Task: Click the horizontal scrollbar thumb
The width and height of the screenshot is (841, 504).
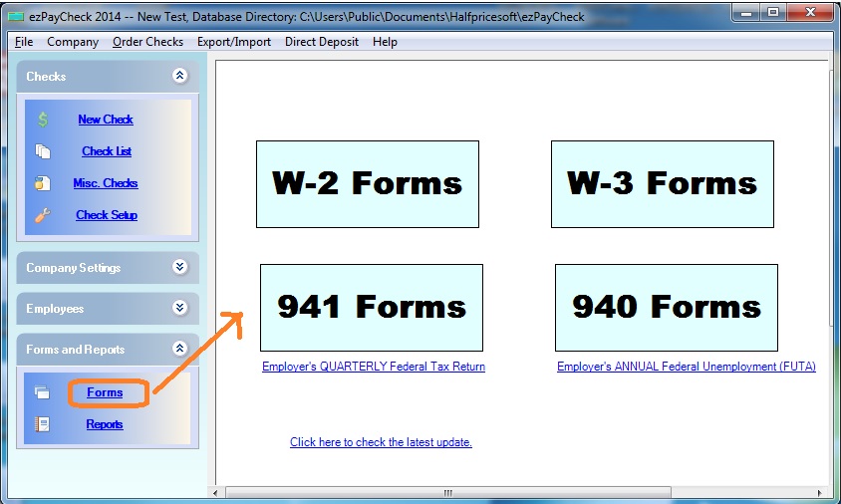Action: tap(448, 492)
